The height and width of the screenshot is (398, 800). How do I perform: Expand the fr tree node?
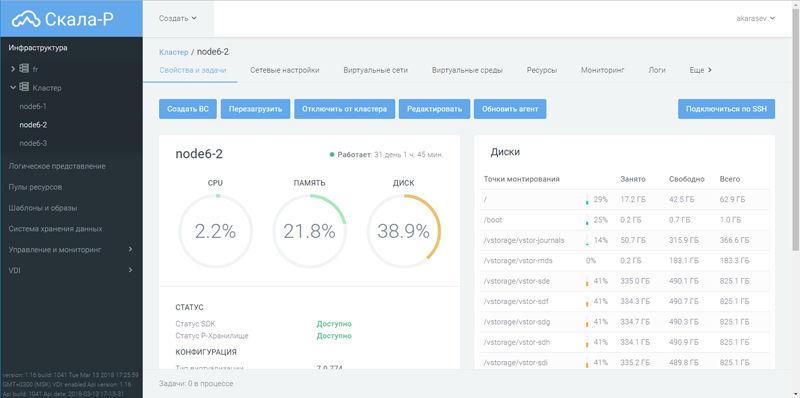[x=13, y=68]
